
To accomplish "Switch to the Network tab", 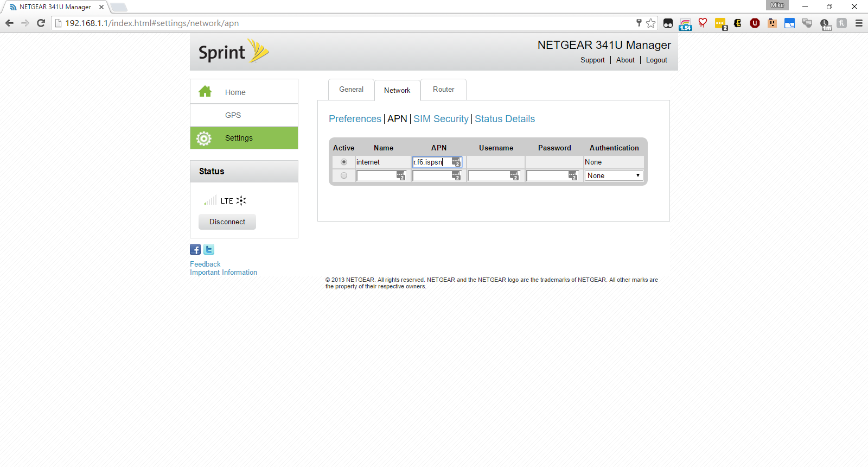I will pos(397,90).
